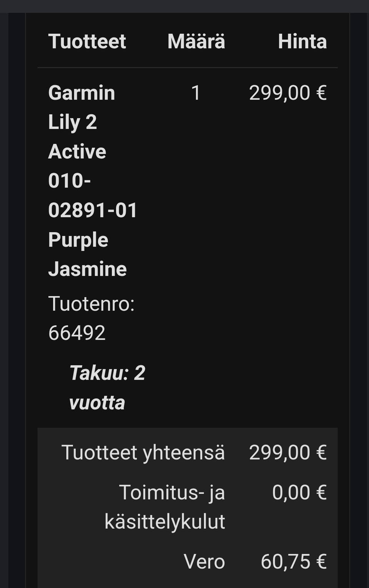Click the Tuotenro label

(91, 304)
